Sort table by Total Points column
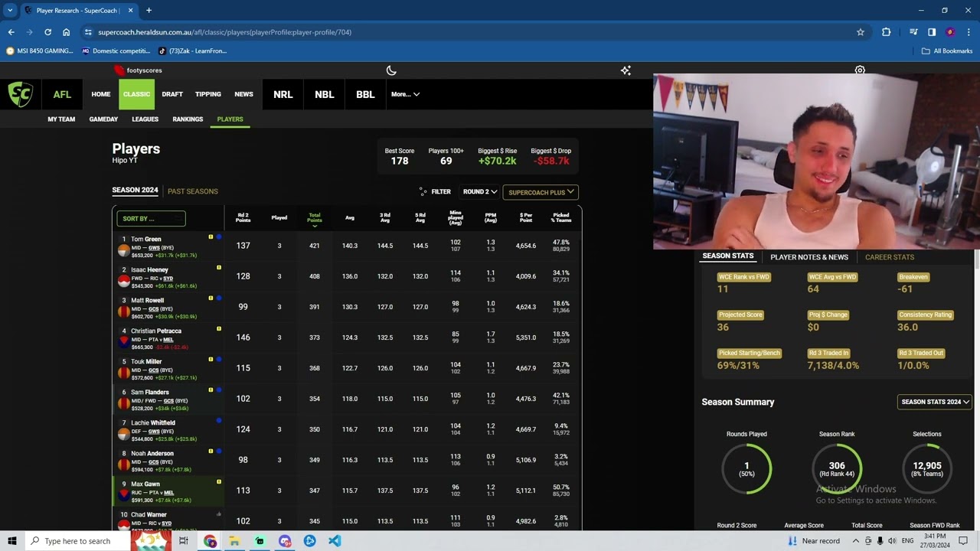 (x=315, y=219)
